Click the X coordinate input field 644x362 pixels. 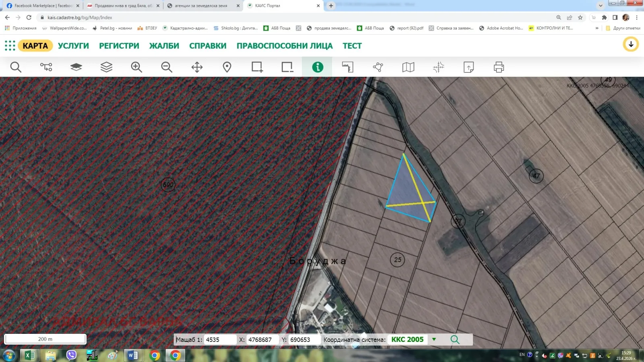pos(262,339)
